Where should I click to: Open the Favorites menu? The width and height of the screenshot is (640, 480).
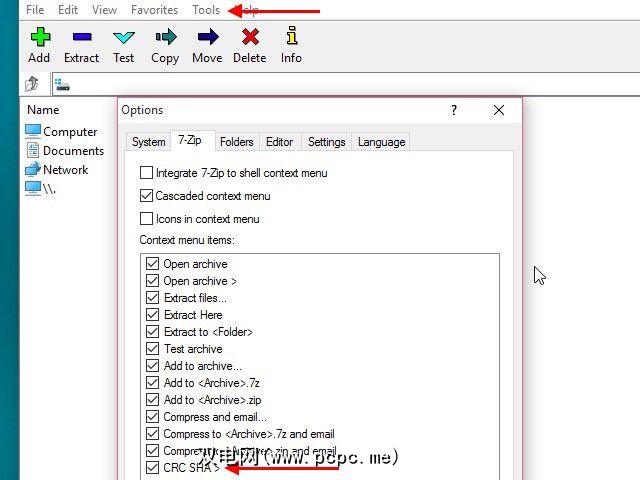[x=154, y=9]
